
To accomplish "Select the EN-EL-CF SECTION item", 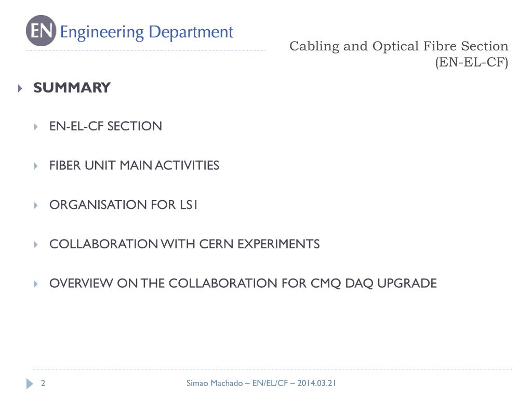I will [105, 126].
